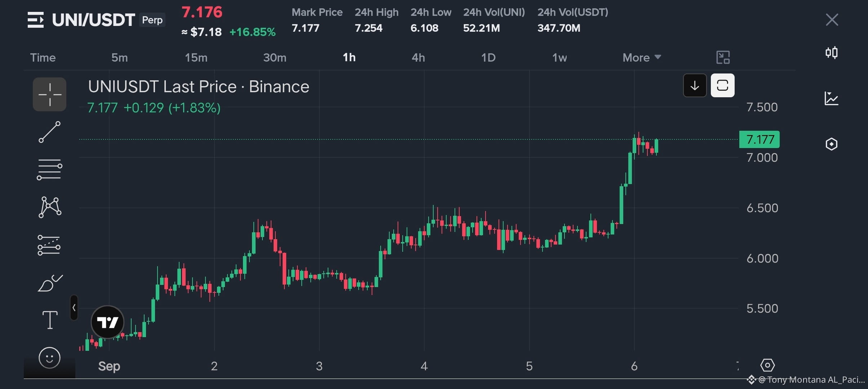Select the brush drawing tool
This screenshot has height=389, width=868.
tap(50, 283)
